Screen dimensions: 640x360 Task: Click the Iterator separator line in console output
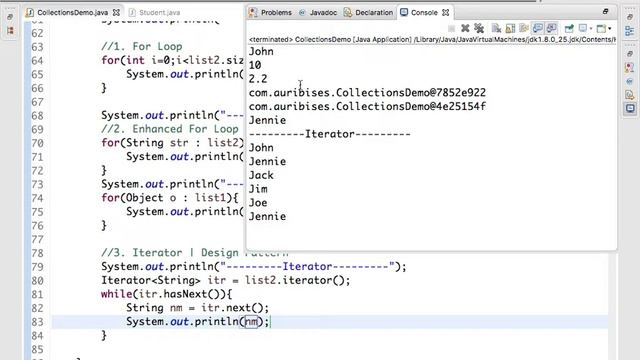[330, 134]
